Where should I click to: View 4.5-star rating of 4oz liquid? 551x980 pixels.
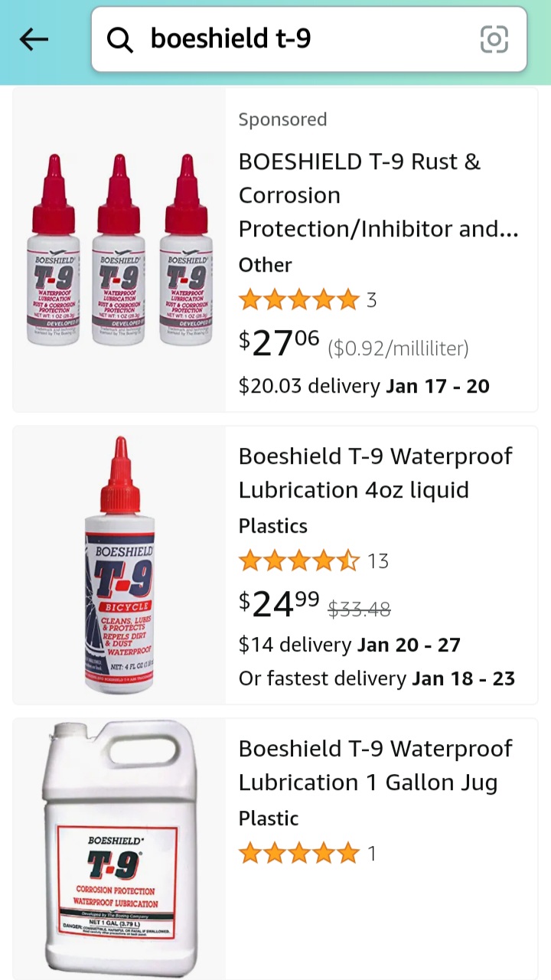click(298, 561)
